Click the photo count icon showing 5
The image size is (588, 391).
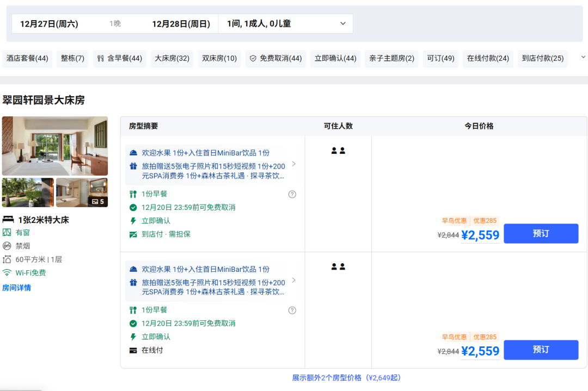coord(95,202)
